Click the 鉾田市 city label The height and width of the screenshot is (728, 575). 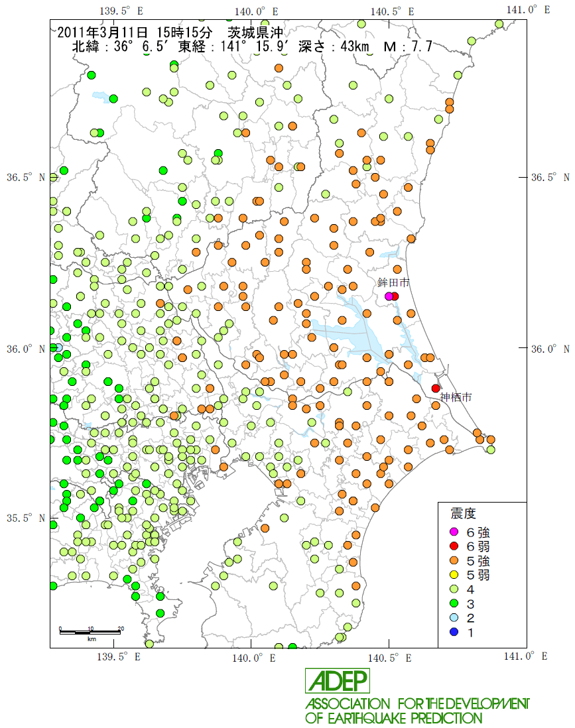click(393, 282)
